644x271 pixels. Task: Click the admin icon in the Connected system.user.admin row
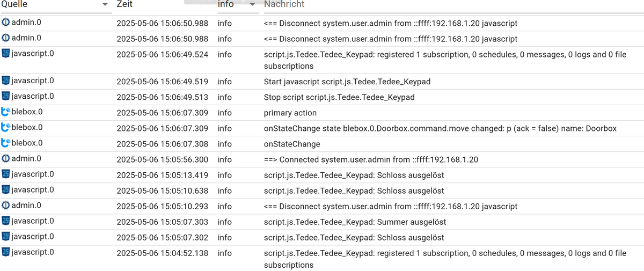click(6, 159)
